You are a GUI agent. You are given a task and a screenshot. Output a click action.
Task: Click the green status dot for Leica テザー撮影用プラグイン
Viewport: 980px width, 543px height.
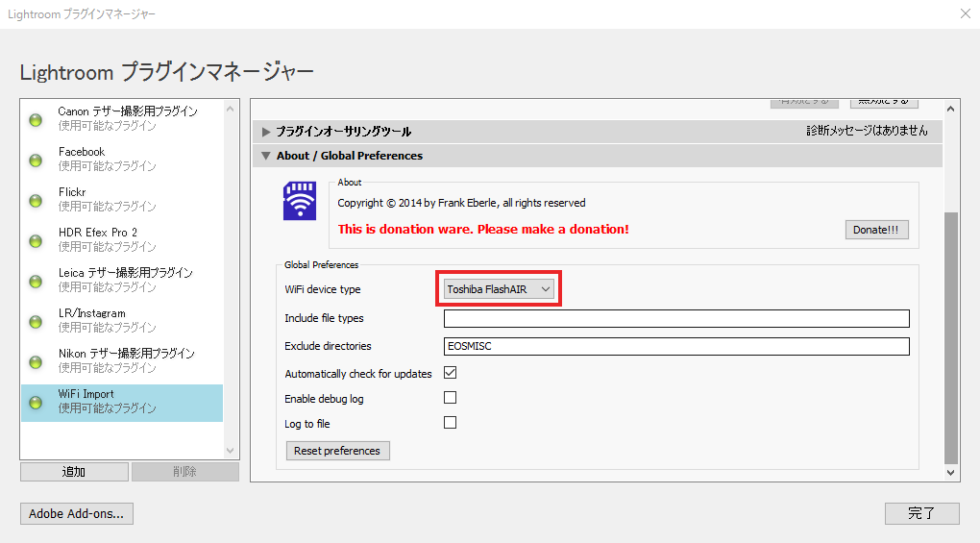(36, 282)
